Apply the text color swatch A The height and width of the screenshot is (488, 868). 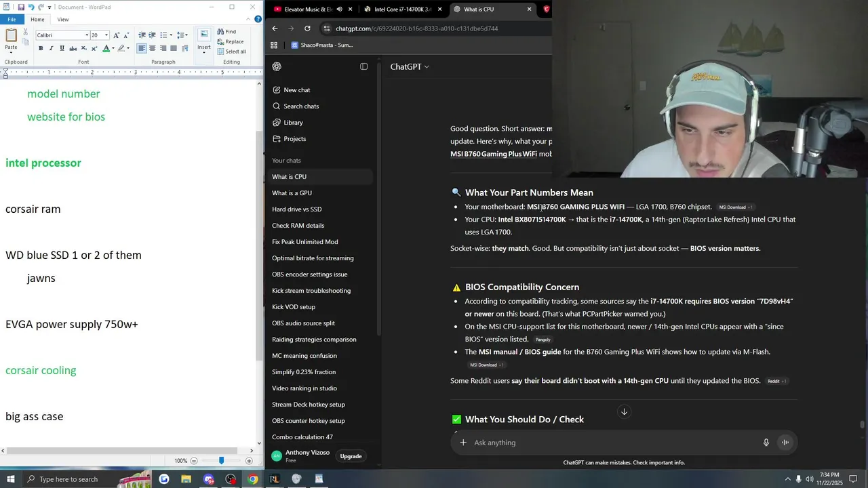pyautogui.click(x=106, y=48)
